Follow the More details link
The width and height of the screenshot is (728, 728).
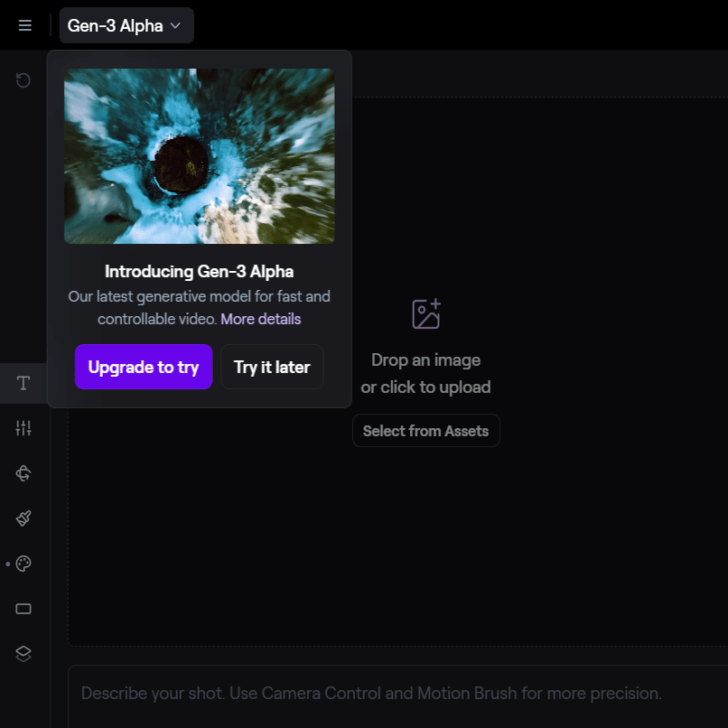[x=261, y=319]
